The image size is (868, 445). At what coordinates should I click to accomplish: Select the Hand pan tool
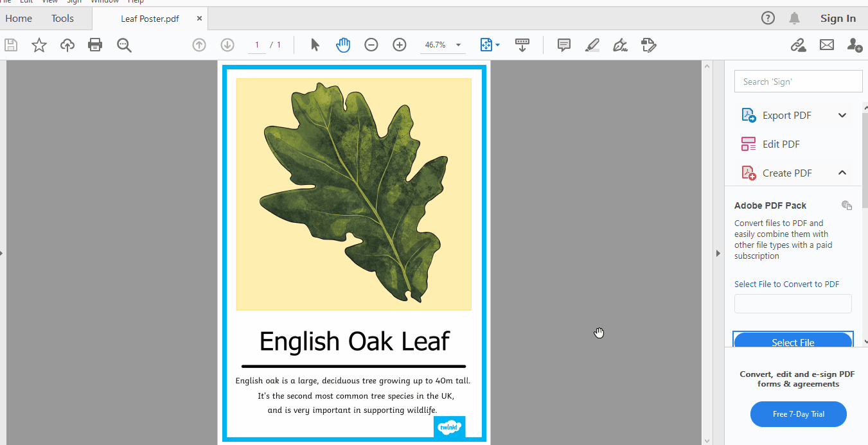click(x=343, y=45)
